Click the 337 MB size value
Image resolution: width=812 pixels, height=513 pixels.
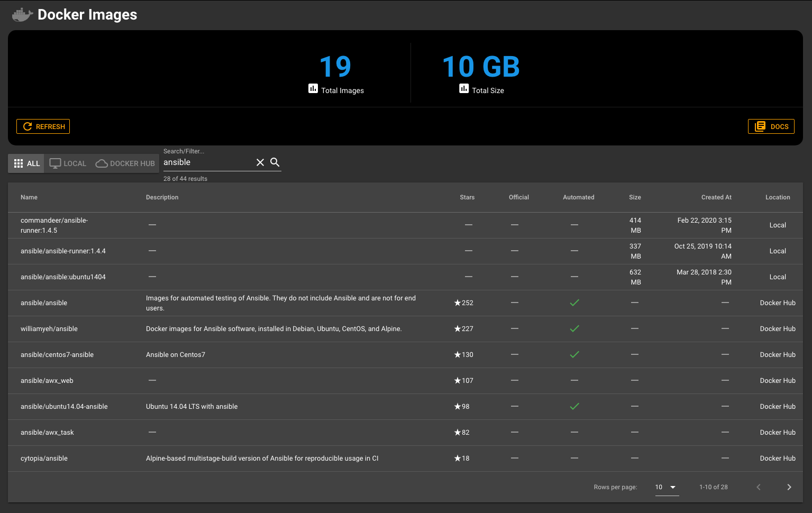point(635,251)
